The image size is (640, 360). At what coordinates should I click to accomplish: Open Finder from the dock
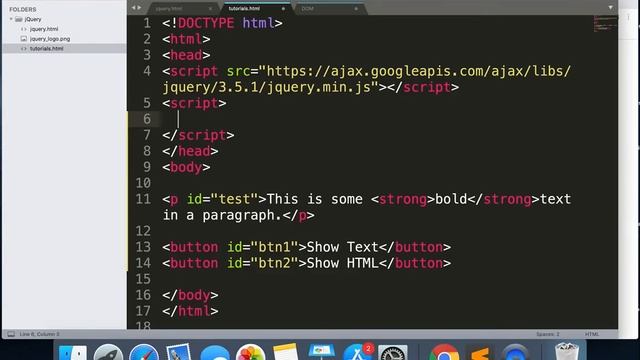pos(73,353)
